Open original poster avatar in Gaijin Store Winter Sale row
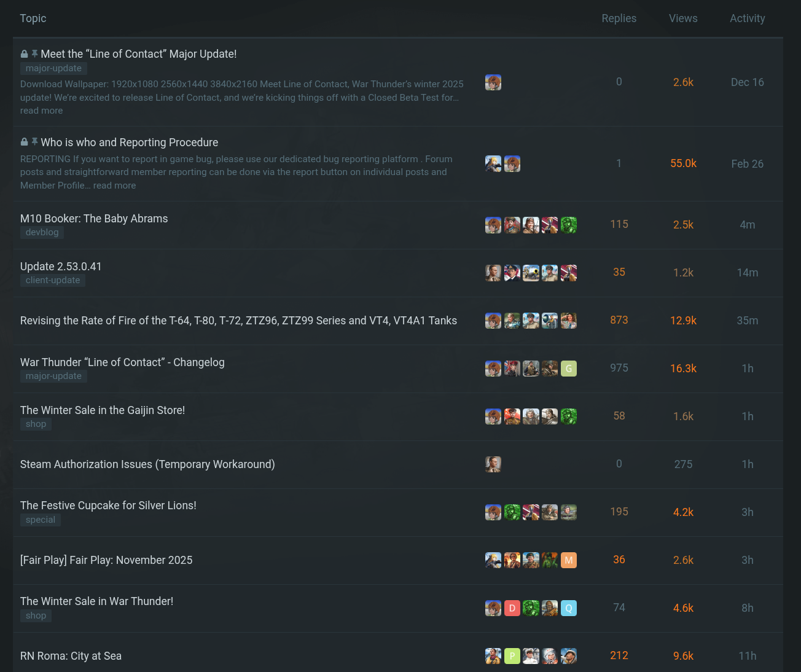This screenshot has height=672, width=801. pos(493,416)
